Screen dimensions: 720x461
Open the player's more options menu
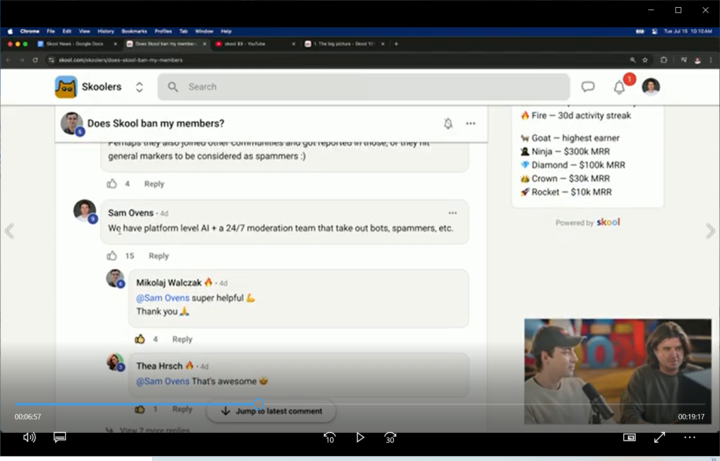pos(690,437)
